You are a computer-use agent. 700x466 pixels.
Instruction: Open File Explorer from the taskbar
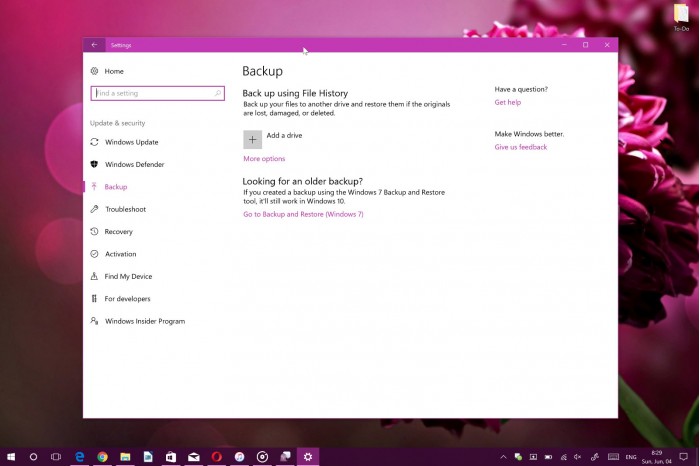coord(125,457)
